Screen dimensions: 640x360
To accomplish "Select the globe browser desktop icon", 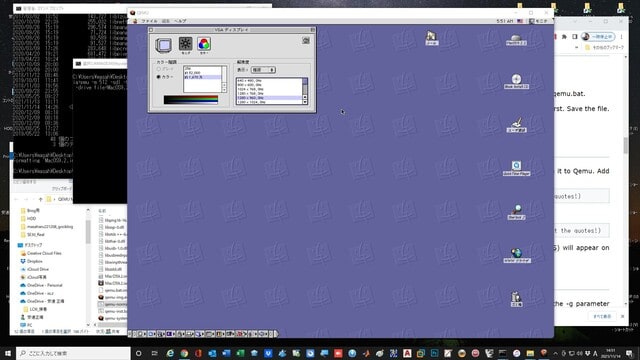I will tap(516, 255).
